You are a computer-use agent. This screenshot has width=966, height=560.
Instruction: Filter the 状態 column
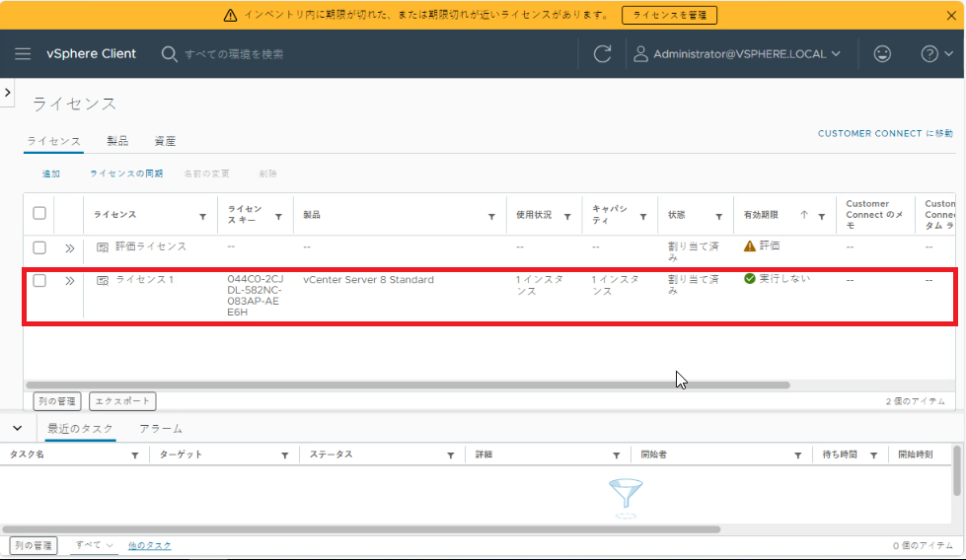(x=719, y=217)
